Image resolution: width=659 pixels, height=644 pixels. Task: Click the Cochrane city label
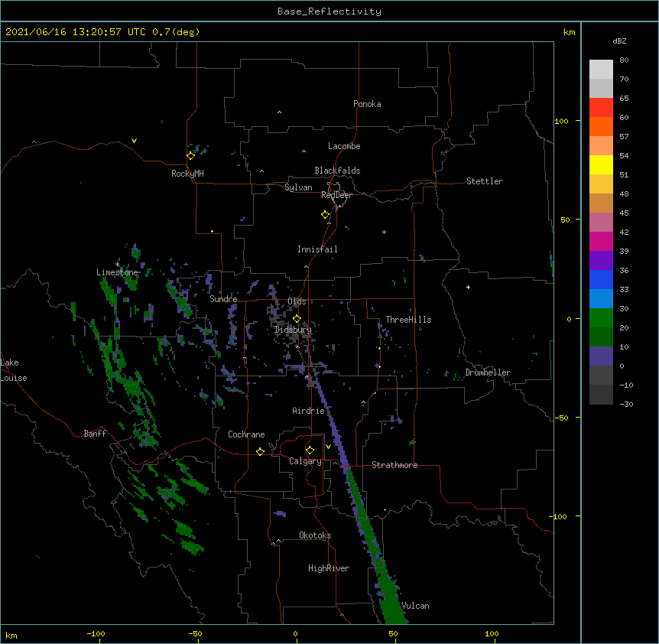[246, 434]
